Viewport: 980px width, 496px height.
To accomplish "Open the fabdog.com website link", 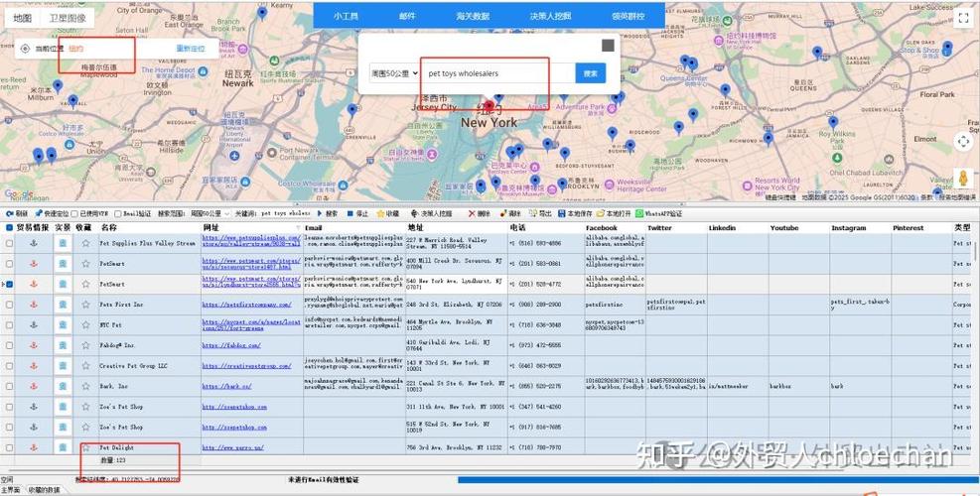I will (x=232, y=345).
